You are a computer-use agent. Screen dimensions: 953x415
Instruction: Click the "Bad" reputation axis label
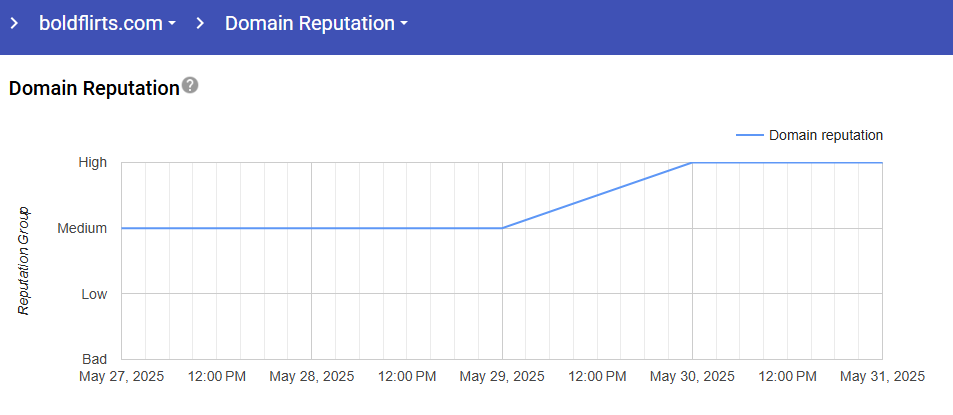(x=94, y=359)
